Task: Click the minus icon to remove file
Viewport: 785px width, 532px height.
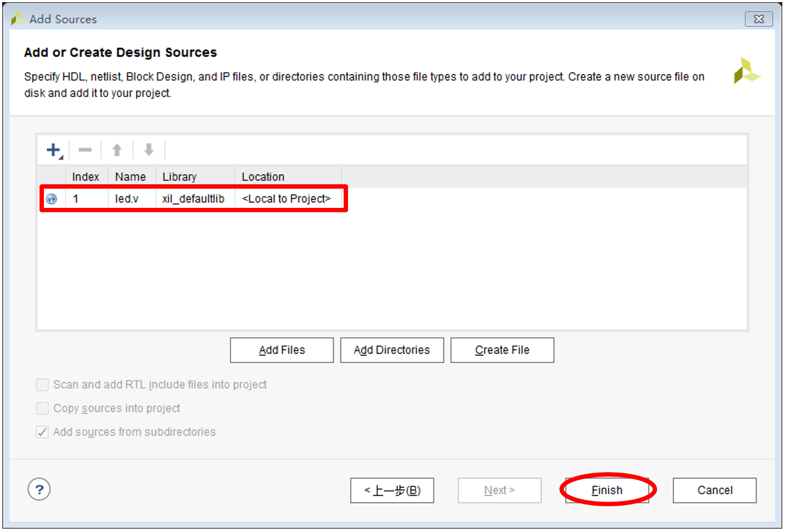Action: coord(85,150)
